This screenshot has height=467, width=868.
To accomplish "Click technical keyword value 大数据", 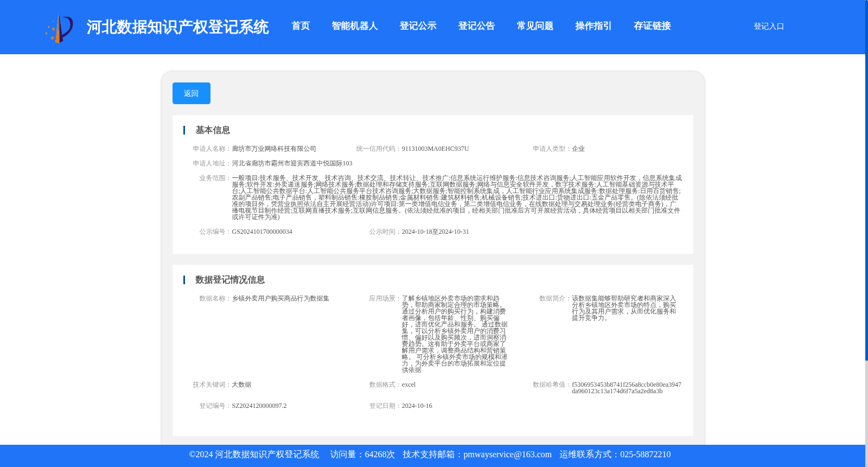I will [x=241, y=385].
